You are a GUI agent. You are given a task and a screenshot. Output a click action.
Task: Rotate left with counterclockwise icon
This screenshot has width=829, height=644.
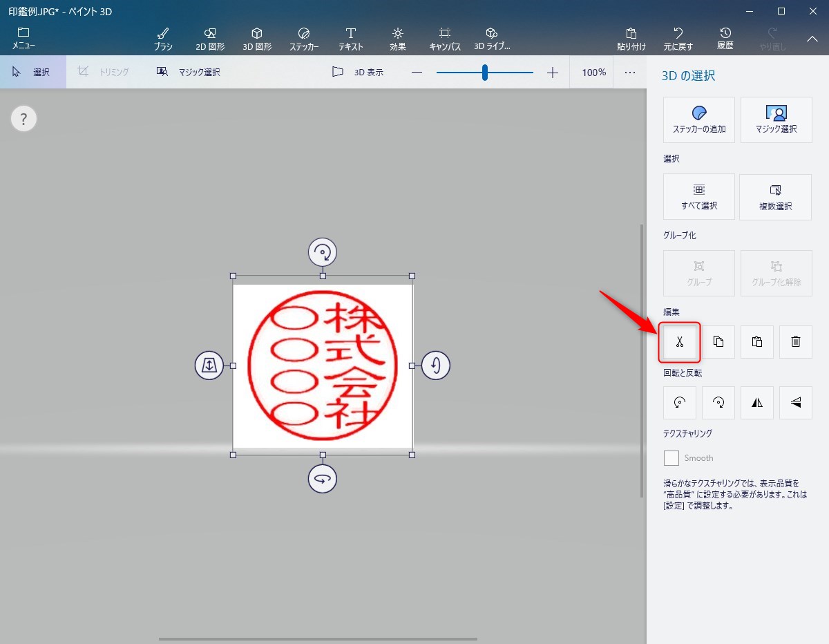pyautogui.click(x=680, y=403)
